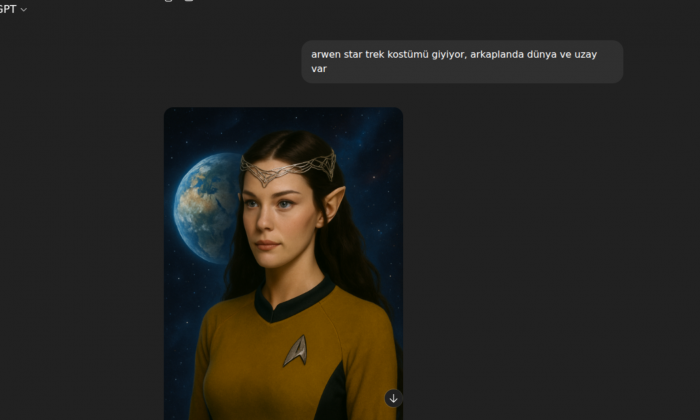Screen dimensions: 700x420
Task: Open the GPT model selector dropdown
Action: [x=13, y=9]
